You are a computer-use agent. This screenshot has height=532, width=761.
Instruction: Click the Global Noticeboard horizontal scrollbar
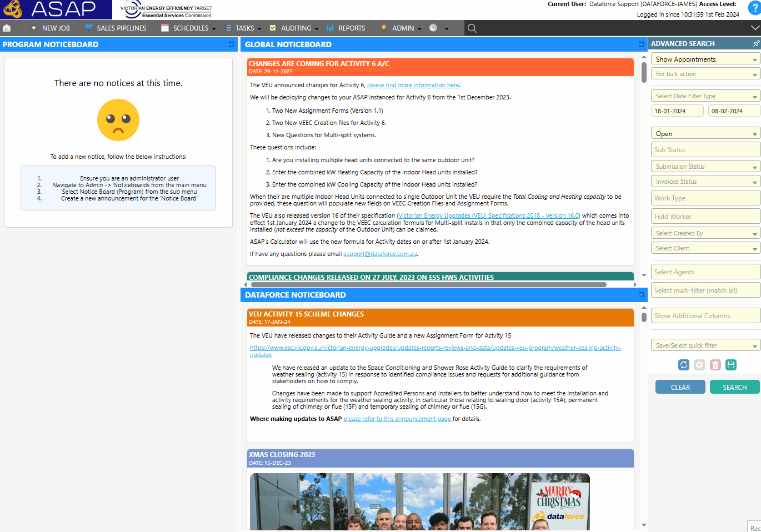pyautogui.click(x=428, y=284)
